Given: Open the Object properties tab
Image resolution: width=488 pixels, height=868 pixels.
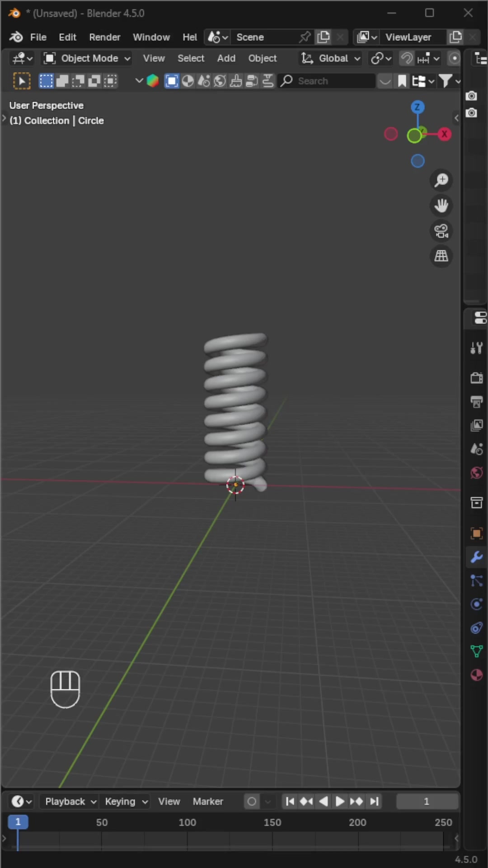Looking at the screenshot, I should tap(477, 533).
